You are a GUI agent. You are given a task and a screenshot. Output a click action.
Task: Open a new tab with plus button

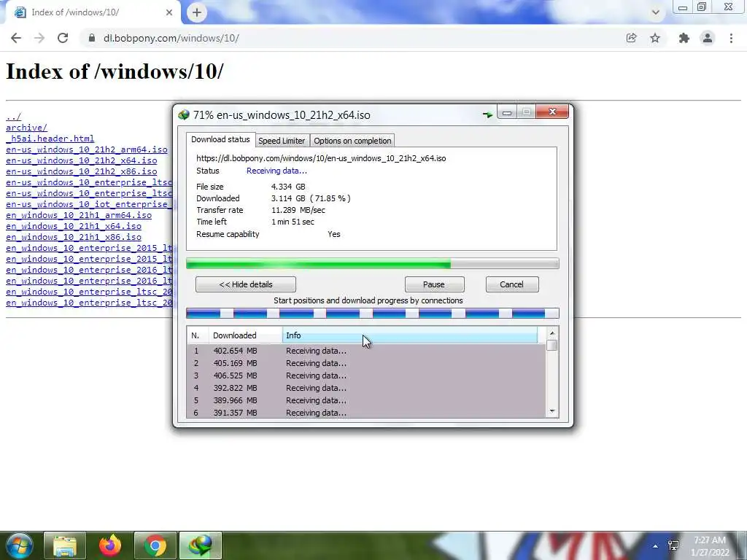point(197,12)
